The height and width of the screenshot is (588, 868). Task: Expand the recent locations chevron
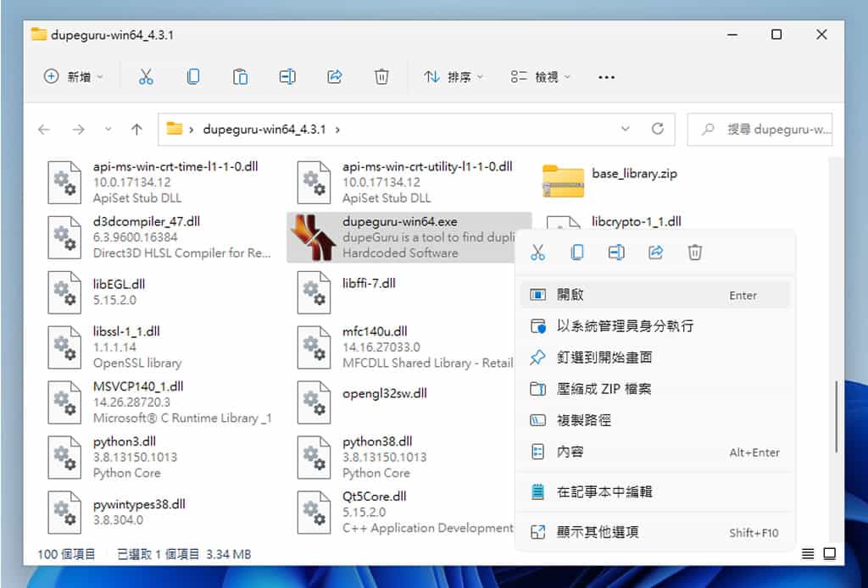point(108,130)
